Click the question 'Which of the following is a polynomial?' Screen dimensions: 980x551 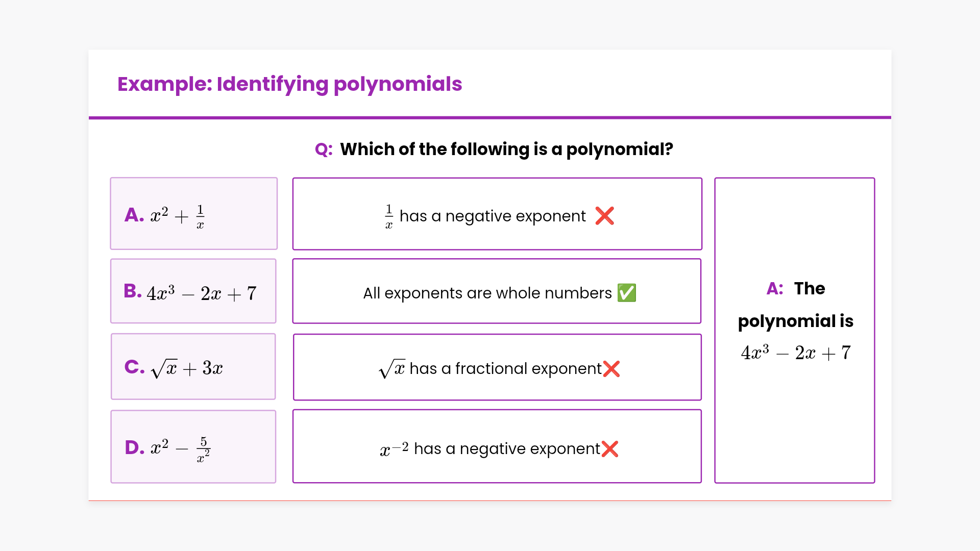[506, 149]
